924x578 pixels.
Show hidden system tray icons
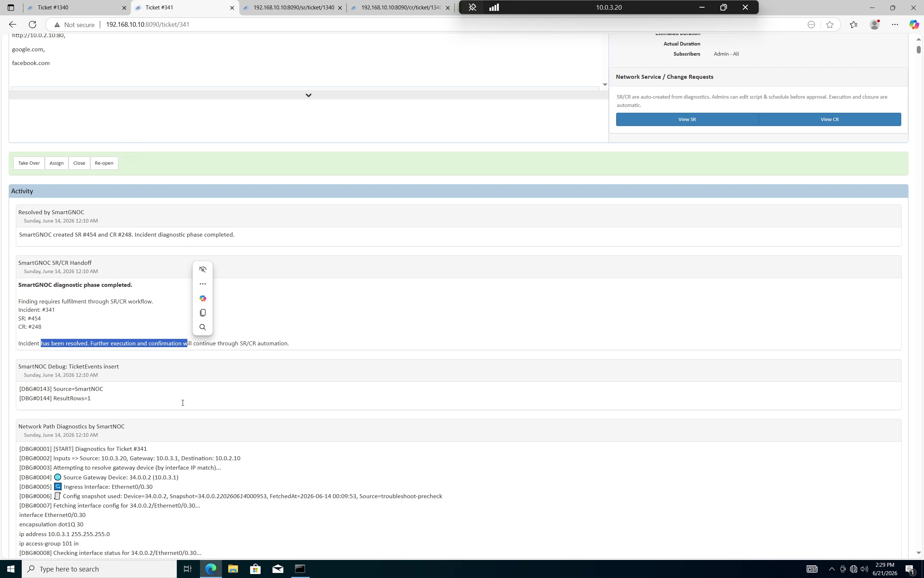pyautogui.click(x=832, y=569)
